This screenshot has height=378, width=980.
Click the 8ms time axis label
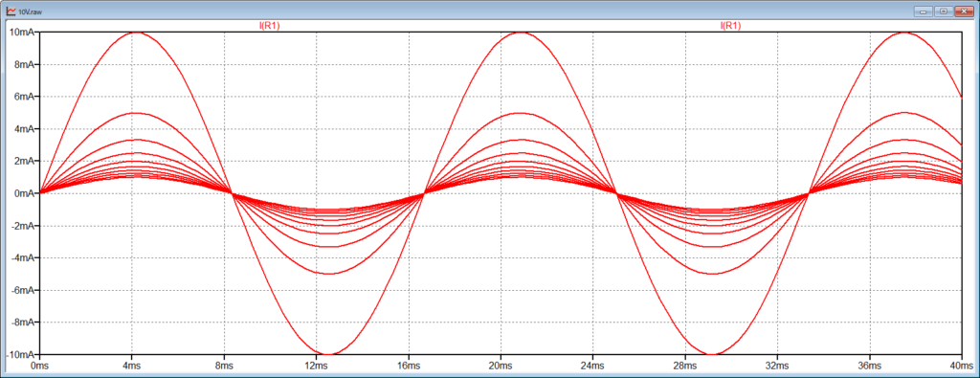pos(224,365)
